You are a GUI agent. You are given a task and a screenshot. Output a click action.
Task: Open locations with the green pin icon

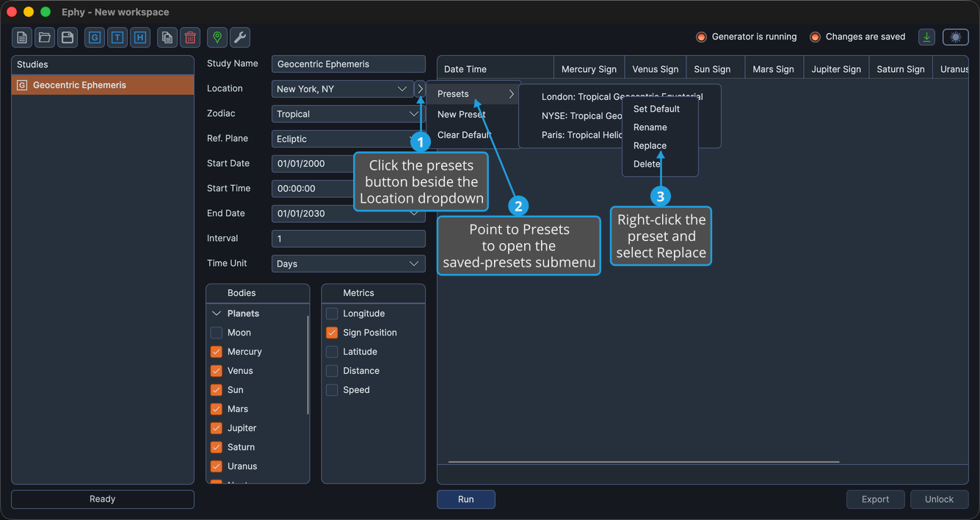pyautogui.click(x=217, y=37)
